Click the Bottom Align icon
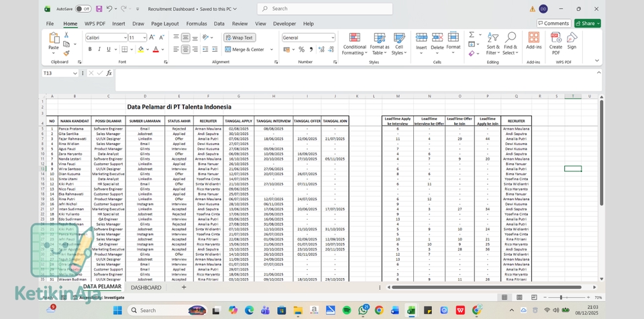 tap(195, 38)
